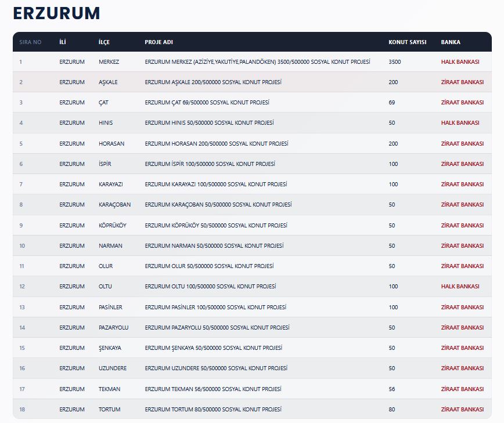Click row number 10 cell
Image resolution: width=504 pixels, height=423 pixels.
pos(22,245)
